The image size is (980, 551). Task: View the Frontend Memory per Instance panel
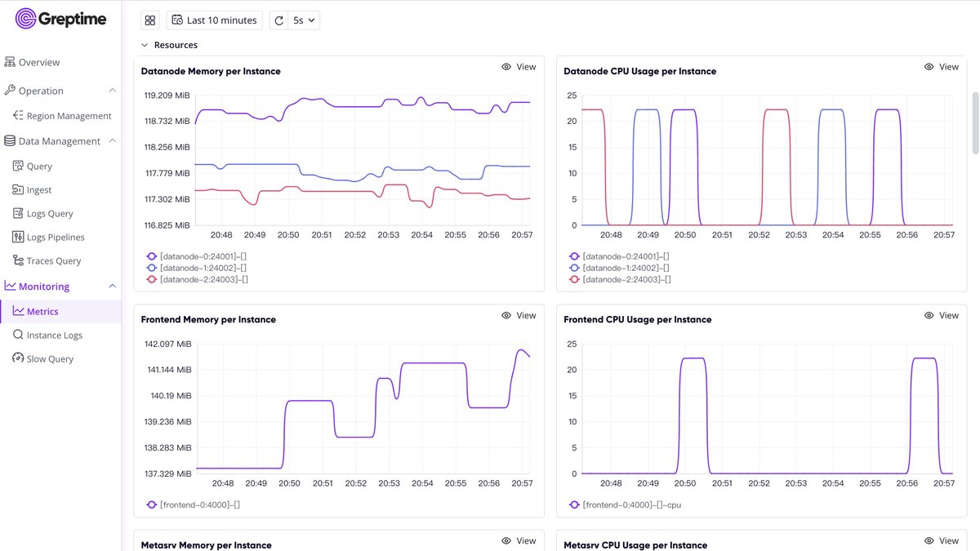pyautogui.click(x=519, y=315)
